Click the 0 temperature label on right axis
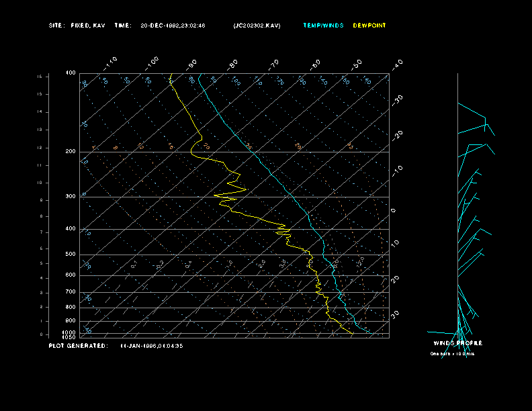The width and height of the screenshot is (532, 411). [x=394, y=210]
